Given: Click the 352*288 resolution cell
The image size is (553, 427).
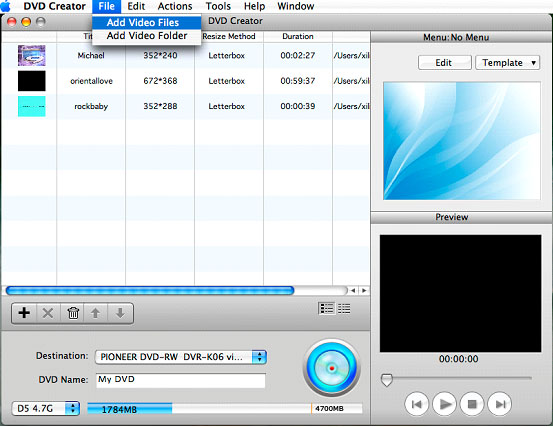Looking at the screenshot, I should [160, 106].
